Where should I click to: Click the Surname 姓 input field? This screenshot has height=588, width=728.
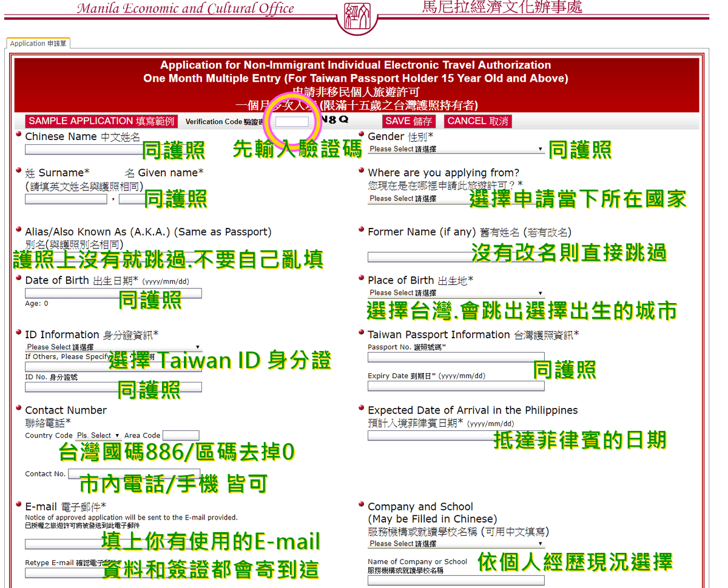pos(66,199)
